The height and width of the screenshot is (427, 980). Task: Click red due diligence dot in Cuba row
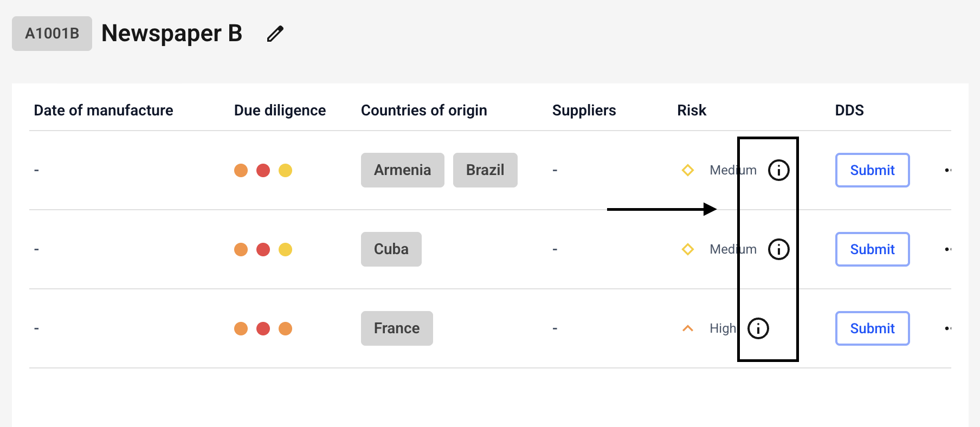pos(263,249)
